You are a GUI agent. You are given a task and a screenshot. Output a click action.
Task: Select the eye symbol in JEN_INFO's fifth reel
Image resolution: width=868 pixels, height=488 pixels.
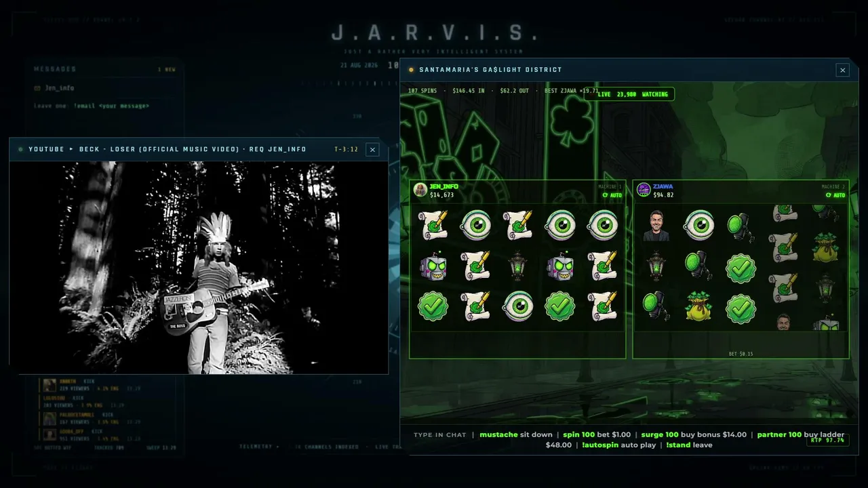602,225
